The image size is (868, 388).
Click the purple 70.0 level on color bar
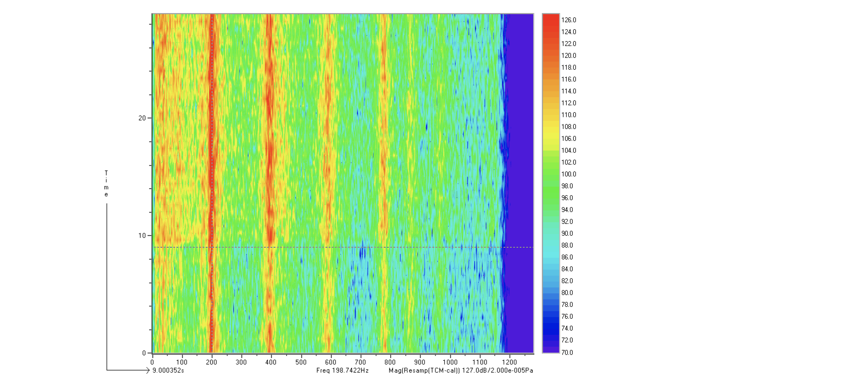pos(550,351)
